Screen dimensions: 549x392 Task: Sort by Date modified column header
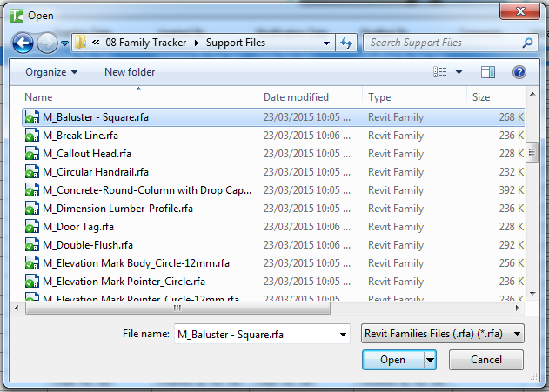coord(296,97)
